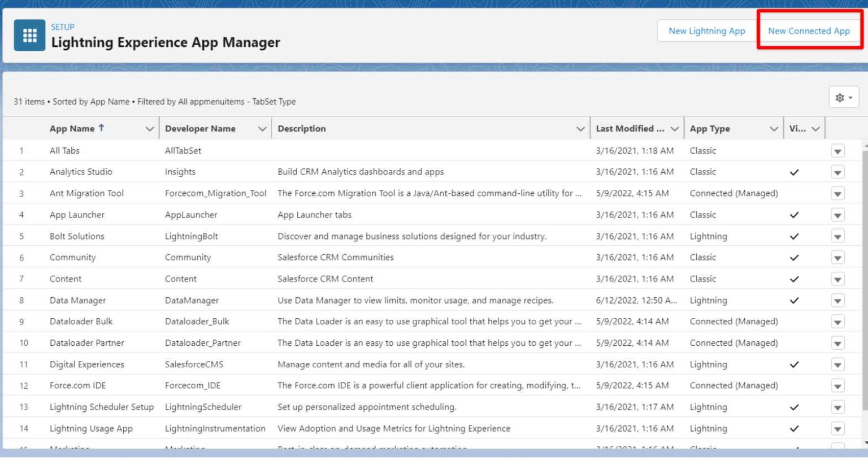Click the visible checkmark for Analytics Studio
Screen dimensions: 868x465
pyautogui.click(x=794, y=172)
